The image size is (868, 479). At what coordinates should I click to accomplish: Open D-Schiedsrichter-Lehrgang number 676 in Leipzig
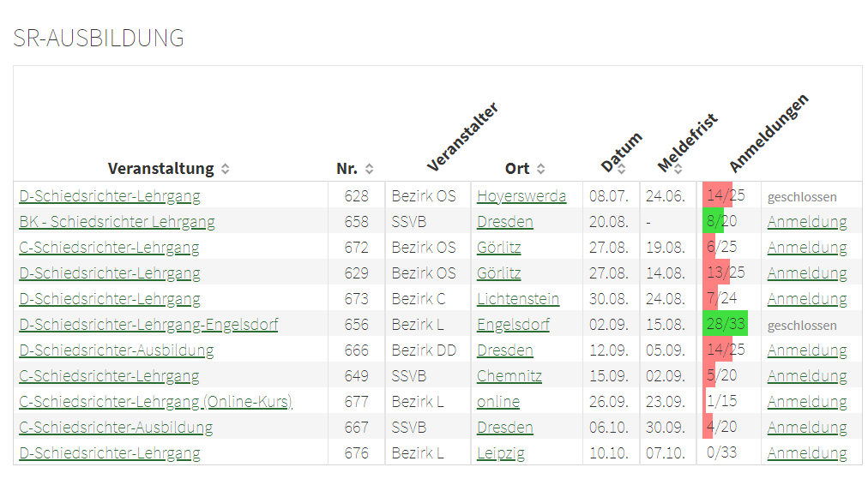[110, 453]
